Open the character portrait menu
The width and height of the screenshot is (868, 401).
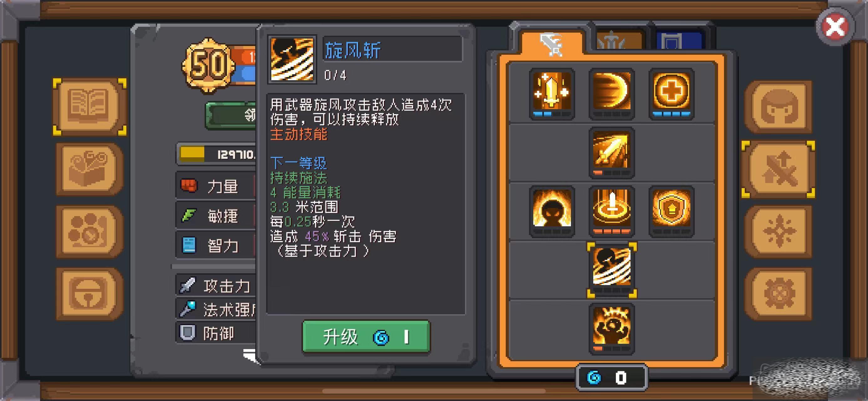click(779, 107)
